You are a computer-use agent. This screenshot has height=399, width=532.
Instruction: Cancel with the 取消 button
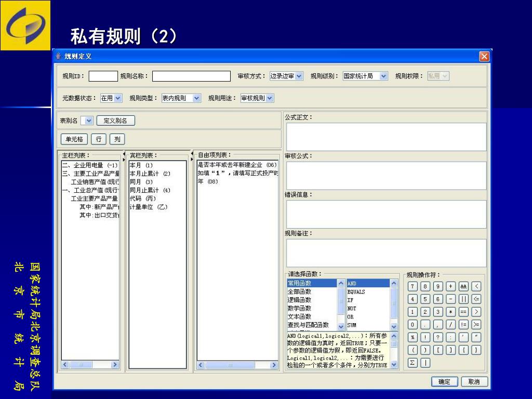[x=474, y=382]
